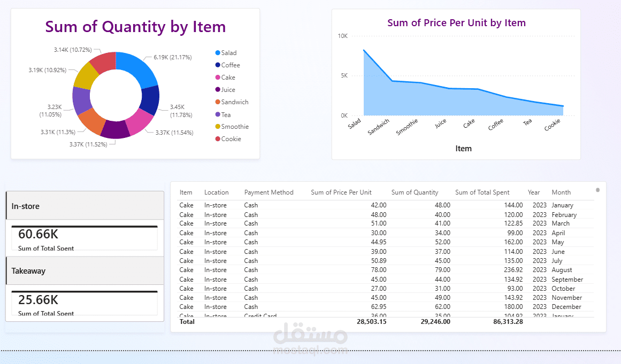Sort table by Item column header
The image size is (621, 364).
pos(186,192)
